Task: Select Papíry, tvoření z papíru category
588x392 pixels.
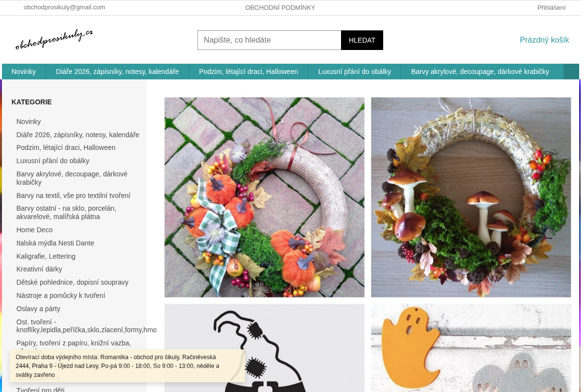Action: click(x=73, y=343)
